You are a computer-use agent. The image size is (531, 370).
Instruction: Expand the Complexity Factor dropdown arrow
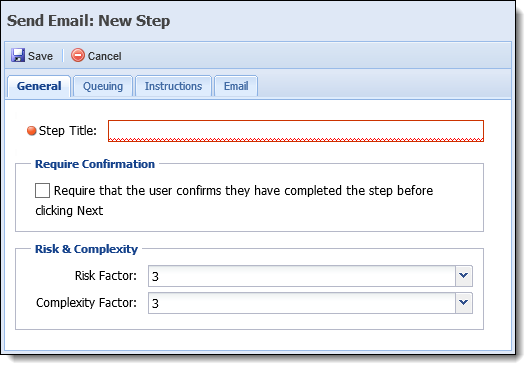pos(464,303)
